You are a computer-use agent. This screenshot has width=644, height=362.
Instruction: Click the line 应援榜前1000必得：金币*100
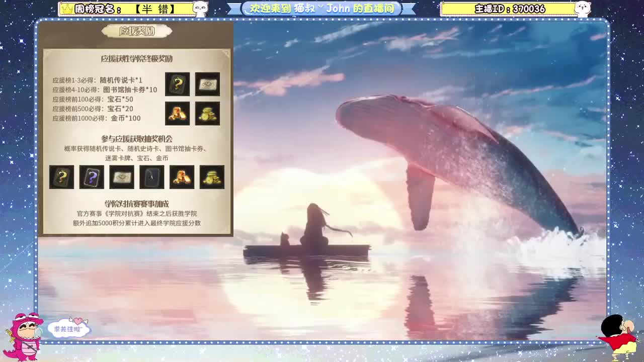point(97,118)
